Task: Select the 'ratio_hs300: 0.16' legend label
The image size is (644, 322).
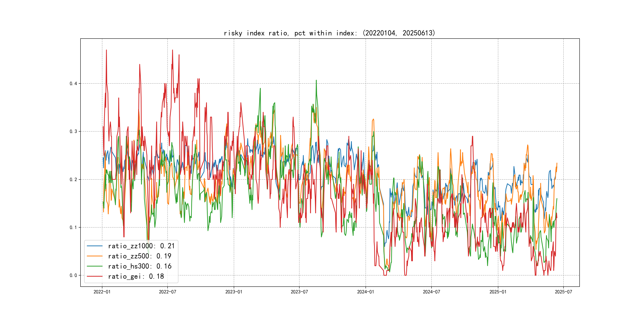Action: coord(140,266)
